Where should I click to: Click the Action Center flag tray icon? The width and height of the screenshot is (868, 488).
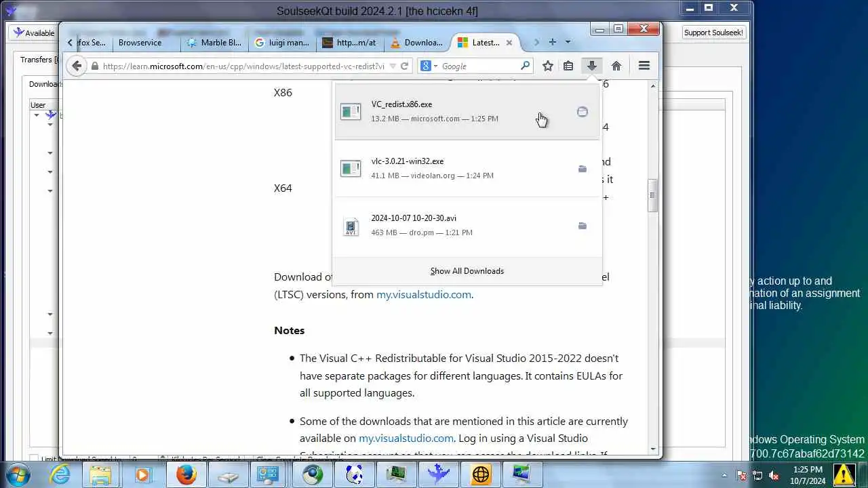coord(741,475)
